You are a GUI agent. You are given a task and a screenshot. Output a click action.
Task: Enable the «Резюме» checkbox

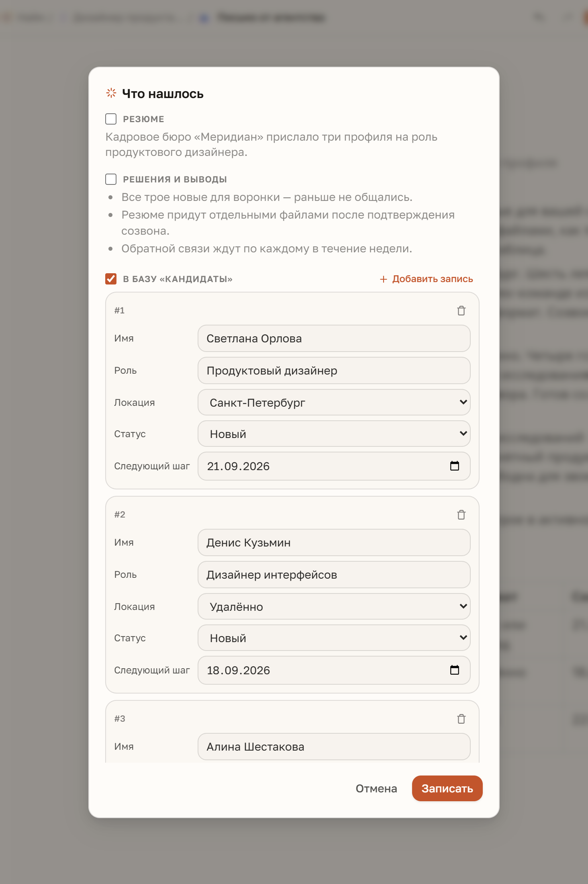point(111,119)
